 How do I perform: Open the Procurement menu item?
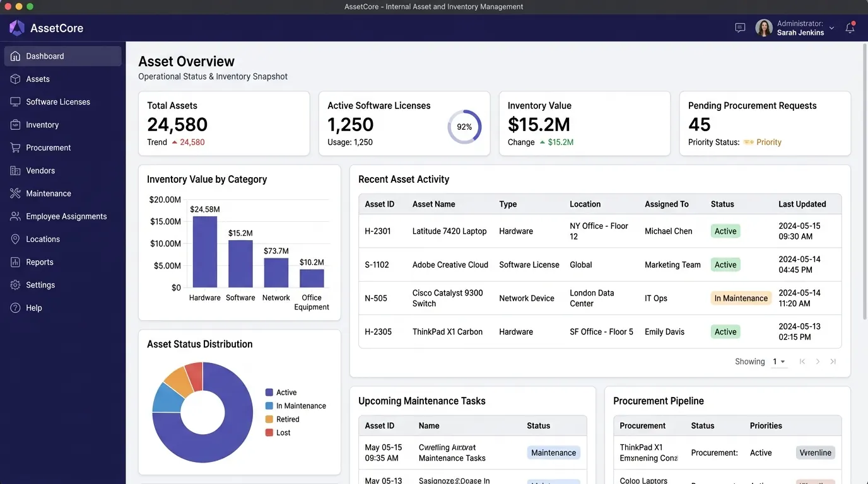tap(49, 147)
